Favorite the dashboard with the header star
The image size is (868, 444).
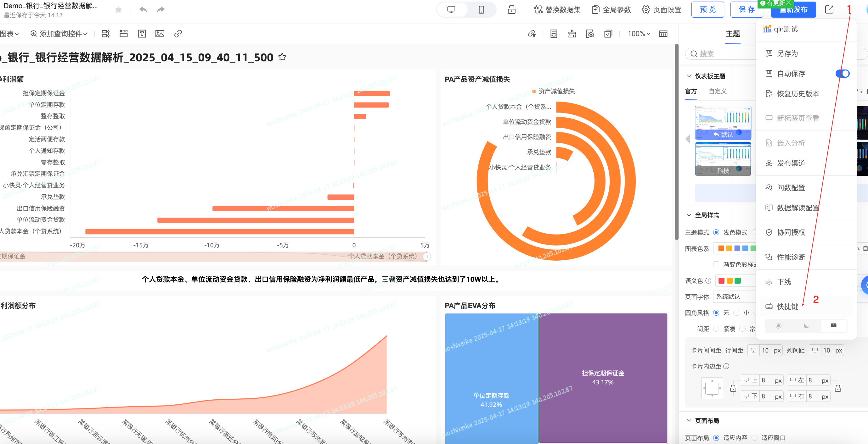(x=118, y=10)
